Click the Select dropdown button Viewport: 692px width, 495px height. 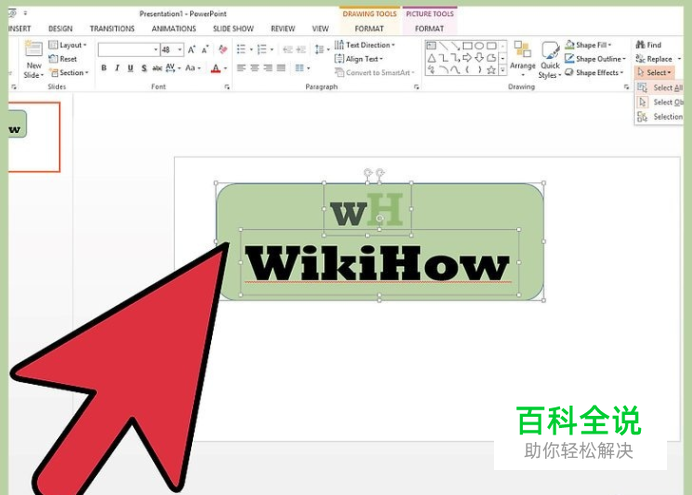coord(654,72)
